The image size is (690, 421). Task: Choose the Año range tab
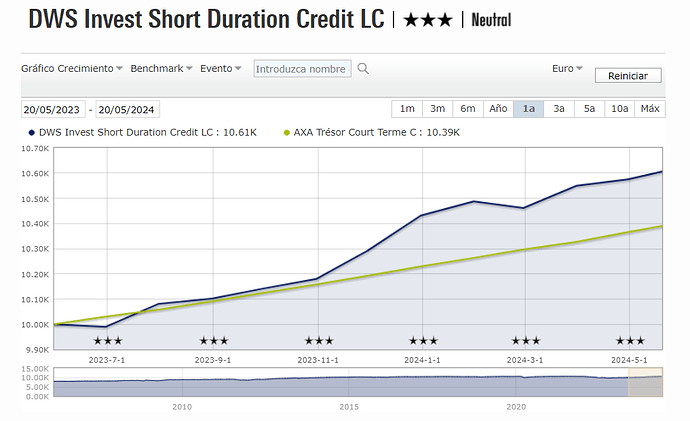pyautogui.click(x=498, y=109)
